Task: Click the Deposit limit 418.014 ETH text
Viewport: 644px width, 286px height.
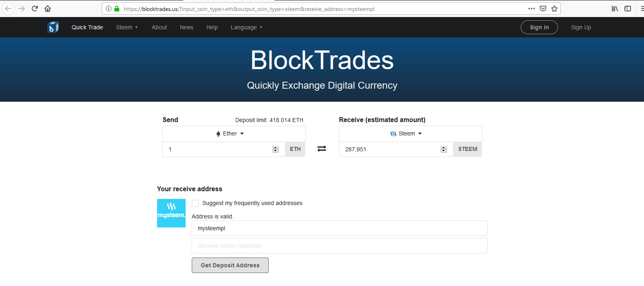Action: pyautogui.click(x=269, y=120)
